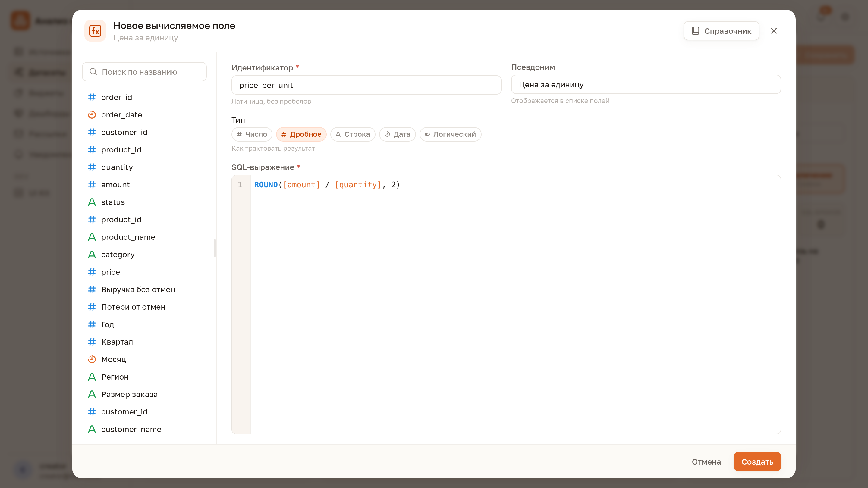Click the A icon beside Размер заказа
The width and height of the screenshot is (868, 488).
coord(92,394)
